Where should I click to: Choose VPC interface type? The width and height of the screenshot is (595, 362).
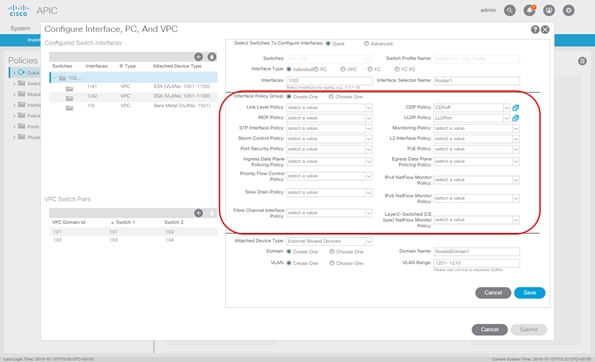click(x=343, y=69)
